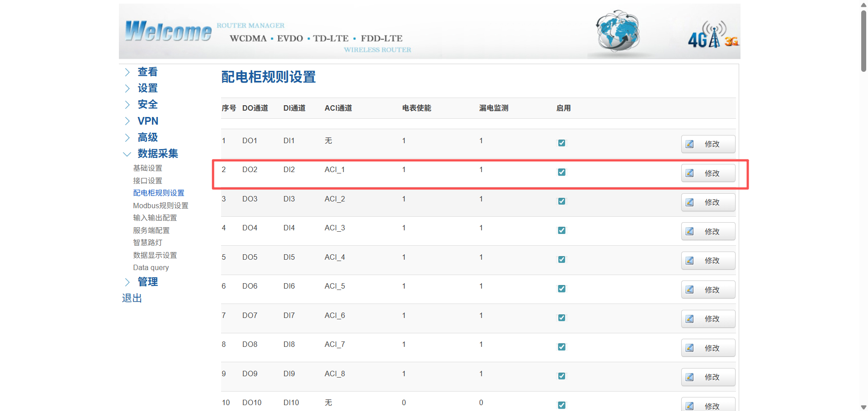868x411 pixels.
Task: Click the page vertical scrollbar thumb
Action: (x=863, y=41)
